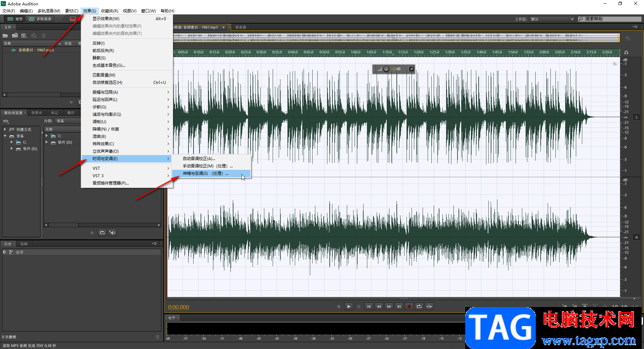Expand C: in the name list
This screenshot has width=644, height=349.
tap(47, 136)
